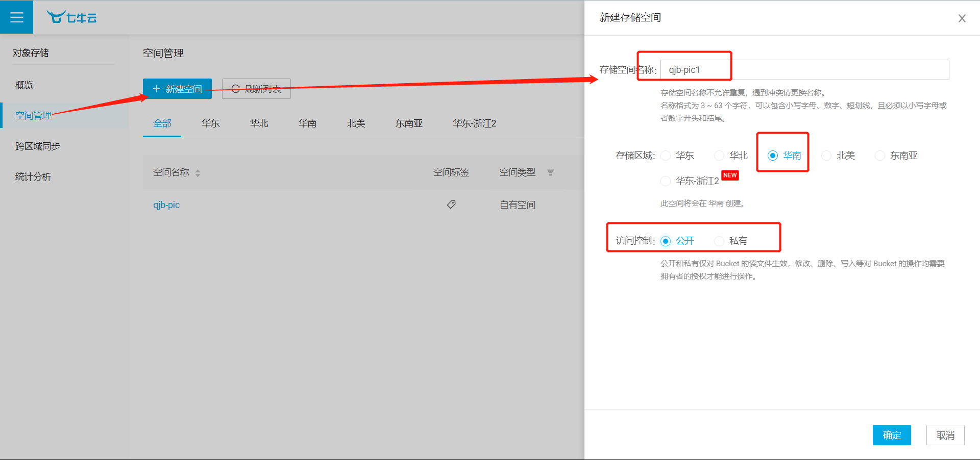The image size is (980, 460).
Task: Click the 空间名称 column header text
Action: click(171, 172)
